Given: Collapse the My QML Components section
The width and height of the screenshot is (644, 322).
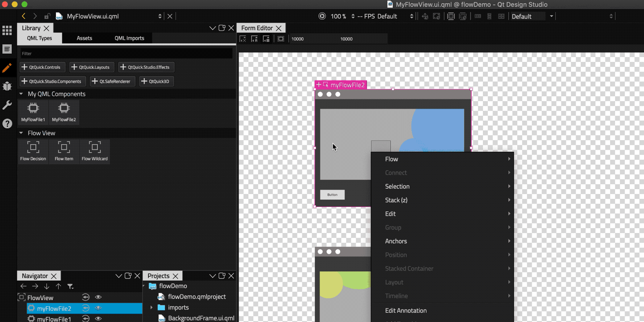Looking at the screenshot, I should pyautogui.click(x=21, y=94).
